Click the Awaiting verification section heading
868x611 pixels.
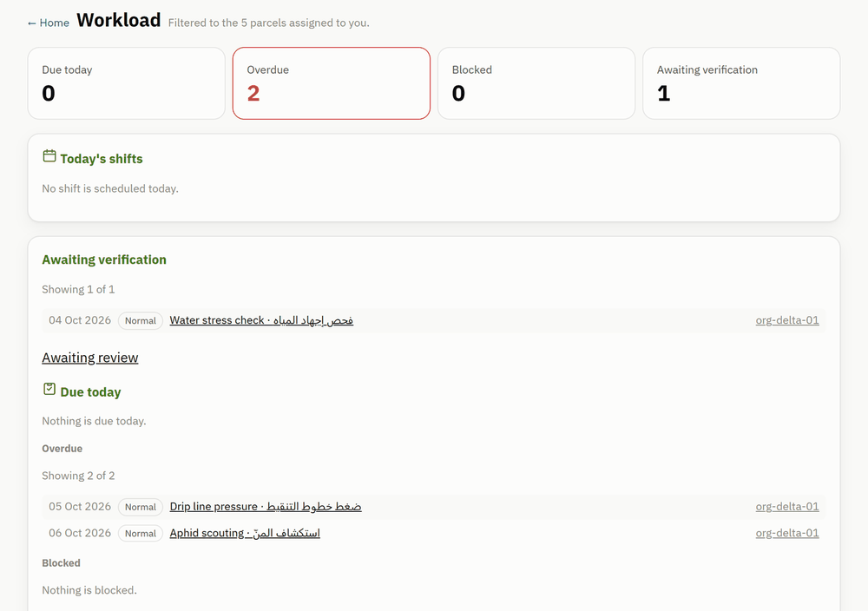click(x=104, y=260)
